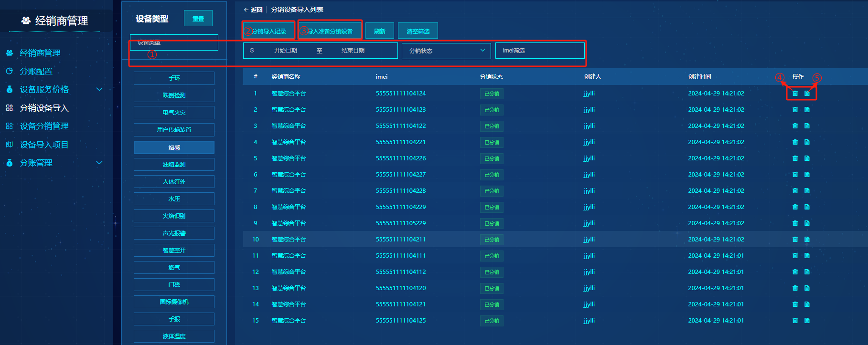Choose the 国标摄像机 device type
The image size is (868, 345).
pyautogui.click(x=174, y=302)
